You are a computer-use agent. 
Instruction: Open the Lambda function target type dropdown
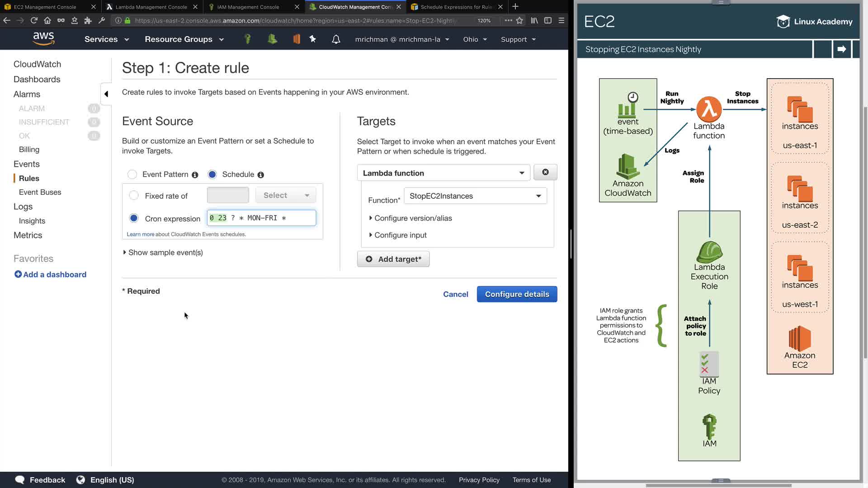pos(443,173)
